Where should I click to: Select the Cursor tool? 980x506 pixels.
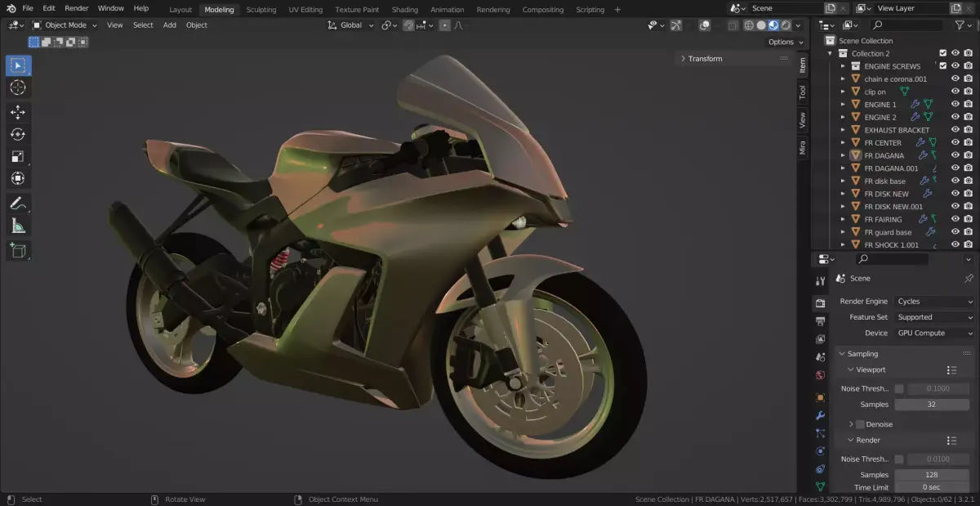click(18, 87)
